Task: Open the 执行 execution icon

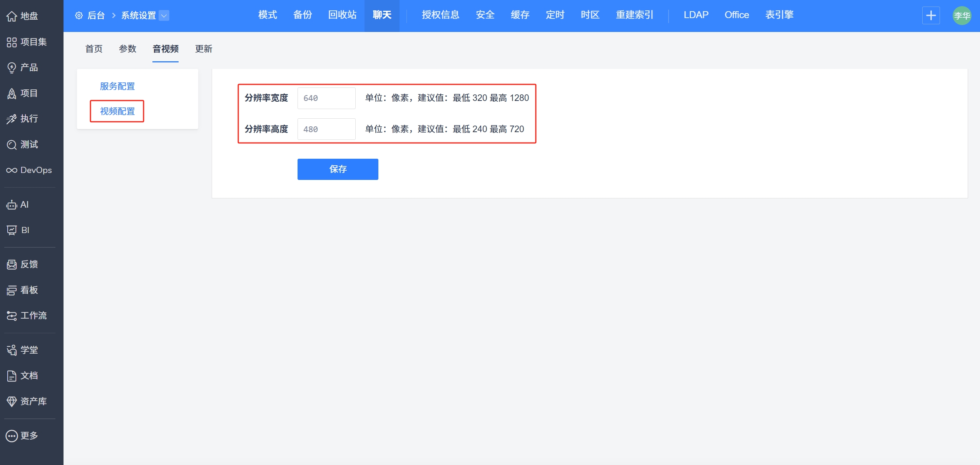Action: point(12,119)
